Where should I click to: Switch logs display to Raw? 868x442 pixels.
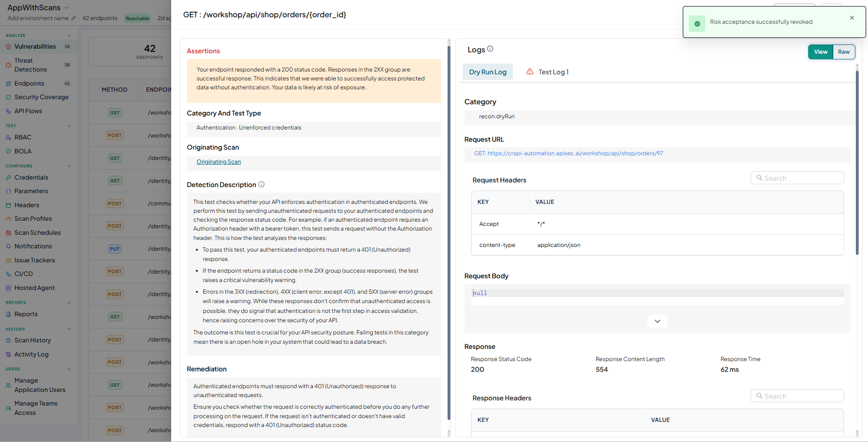point(844,52)
